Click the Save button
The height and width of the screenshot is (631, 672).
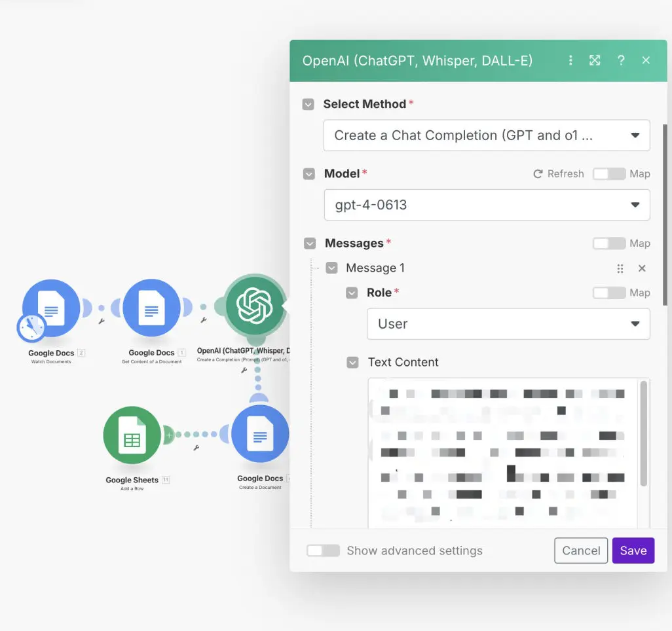(633, 550)
